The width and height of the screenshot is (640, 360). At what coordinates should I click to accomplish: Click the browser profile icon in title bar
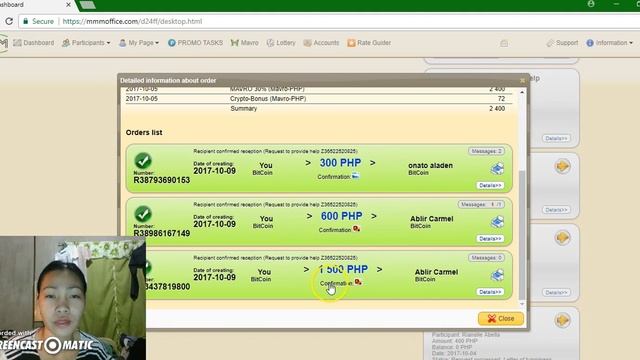(x=591, y=4)
